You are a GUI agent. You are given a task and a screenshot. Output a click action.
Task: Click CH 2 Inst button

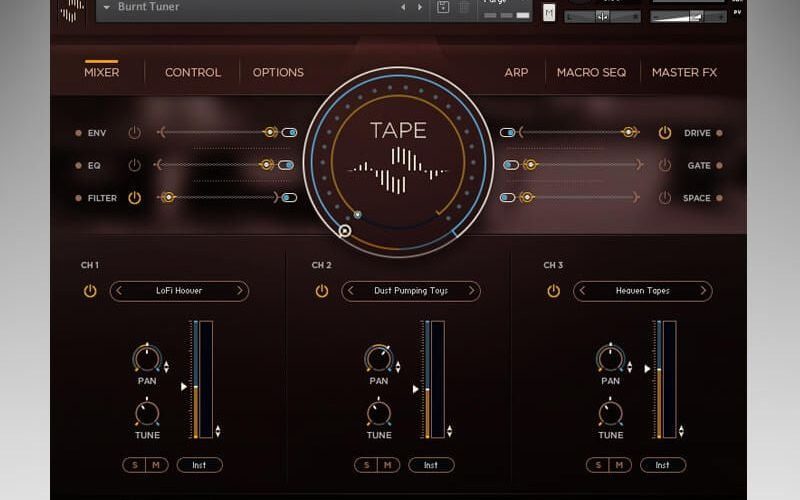coord(431,465)
